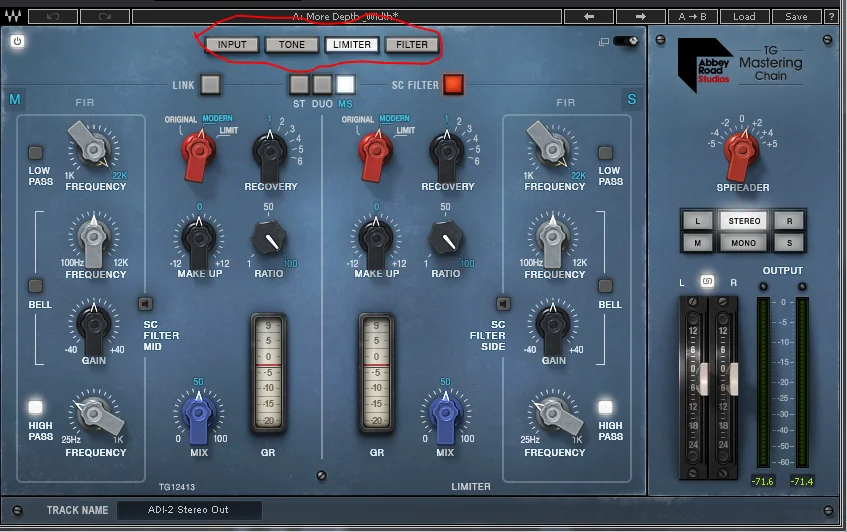Click the Waves logo icon
This screenshot has height=532, width=847.
tap(12, 16)
